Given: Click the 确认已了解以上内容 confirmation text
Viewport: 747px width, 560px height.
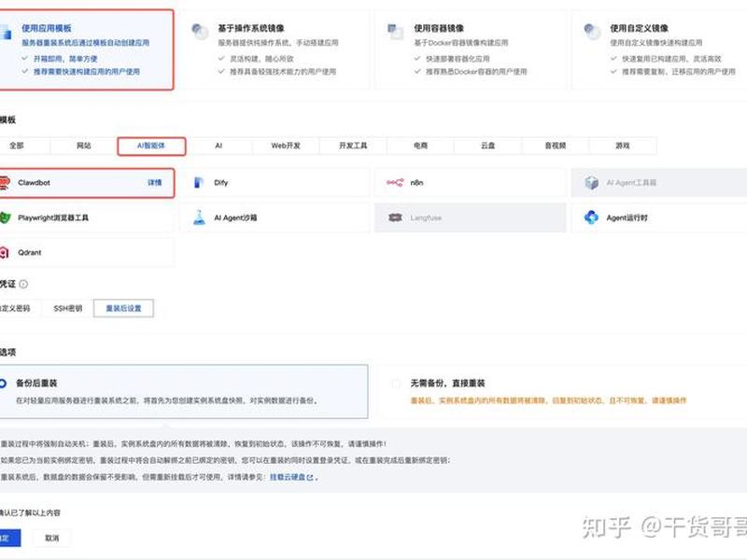Looking at the screenshot, I should tap(30, 513).
